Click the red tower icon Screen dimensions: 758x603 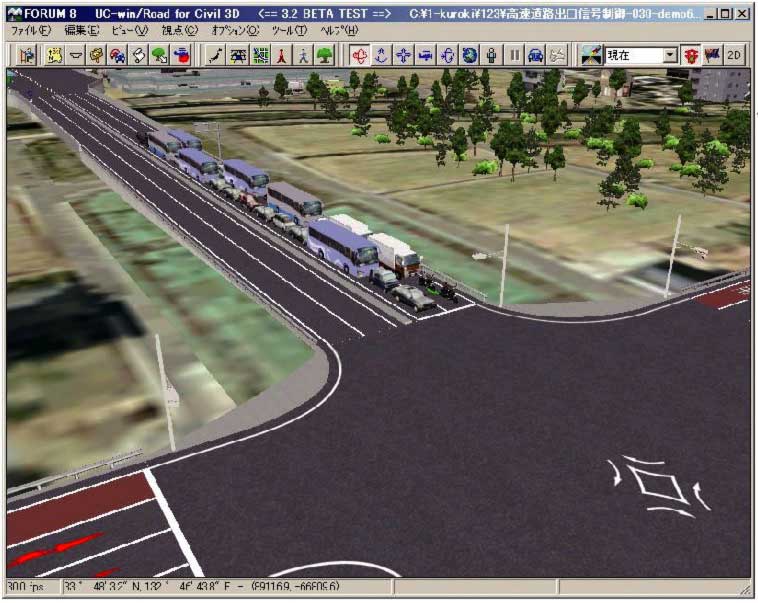click(x=282, y=56)
